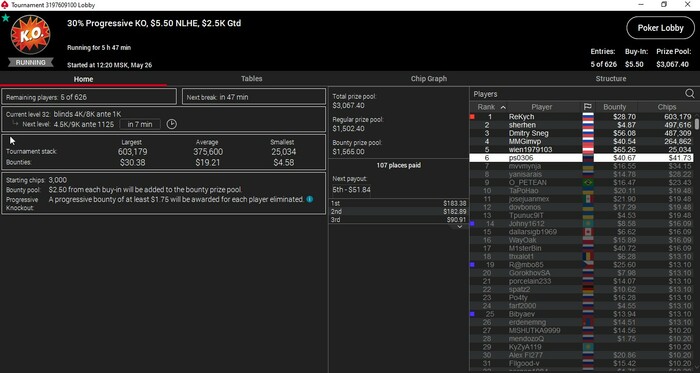Click the flag icon for spatz2
Screen dimensions: 700x373
point(588,290)
